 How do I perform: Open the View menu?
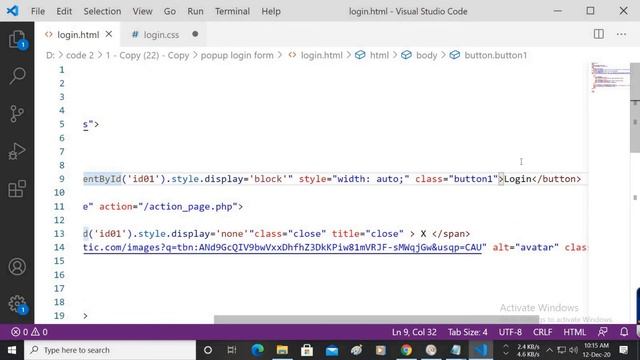(x=142, y=11)
